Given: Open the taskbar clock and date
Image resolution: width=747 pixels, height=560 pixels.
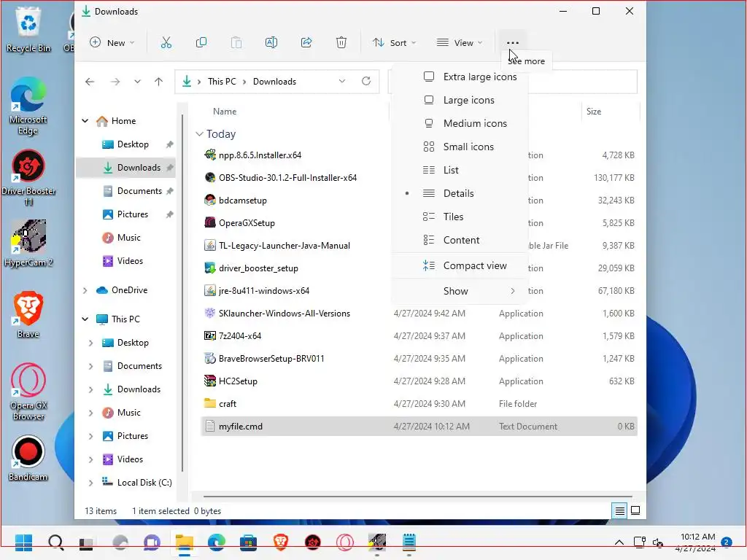Looking at the screenshot, I should (697, 542).
